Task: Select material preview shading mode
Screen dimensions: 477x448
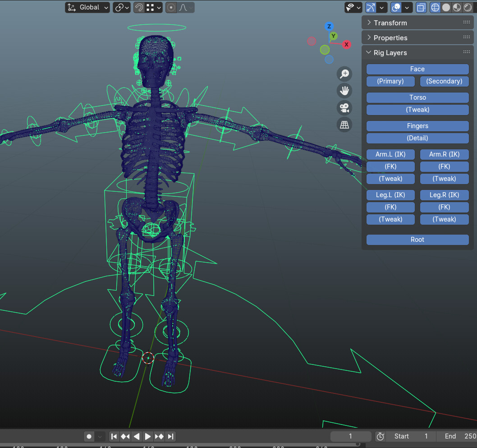Action: coord(456,7)
